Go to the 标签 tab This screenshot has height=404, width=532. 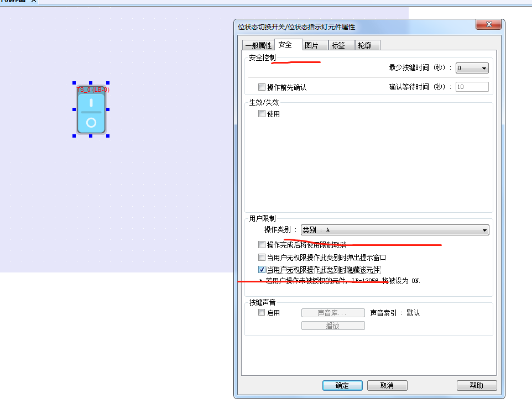[x=338, y=45]
